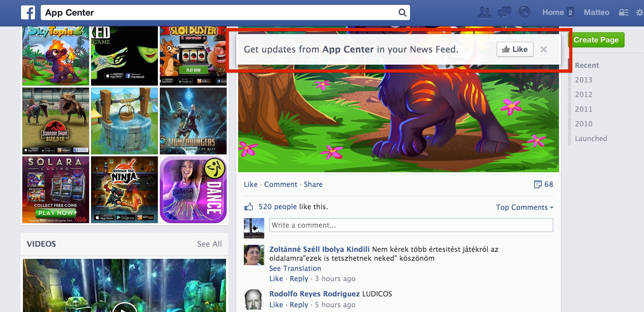
Task: Dismiss the App Center updates banner
Action: [x=544, y=49]
